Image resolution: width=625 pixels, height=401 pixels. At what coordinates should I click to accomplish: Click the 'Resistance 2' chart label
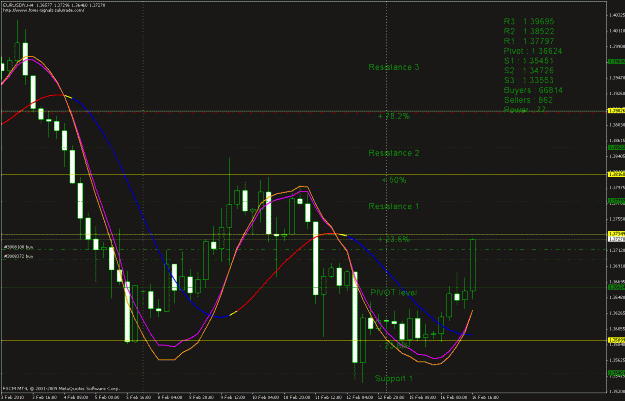[x=394, y=153]
